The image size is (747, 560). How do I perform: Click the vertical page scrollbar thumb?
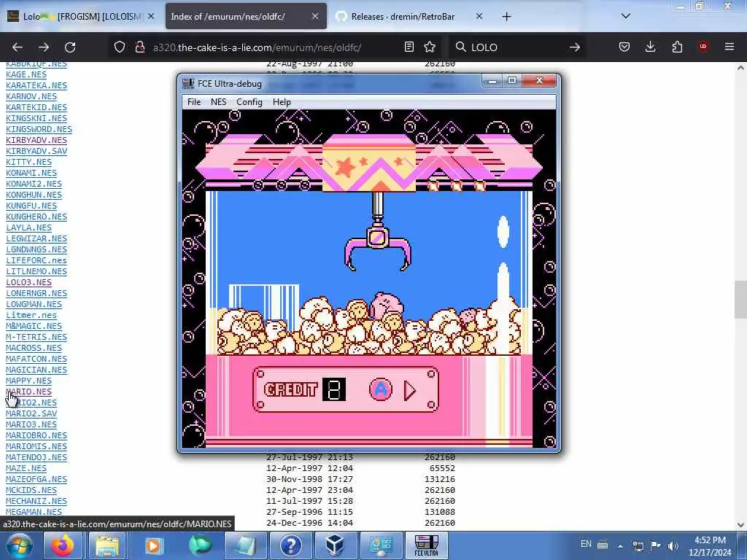(x=740, y=299)
